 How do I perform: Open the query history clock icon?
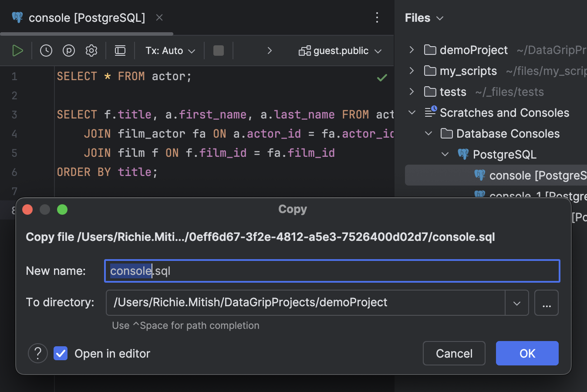(x=46, y=50)
